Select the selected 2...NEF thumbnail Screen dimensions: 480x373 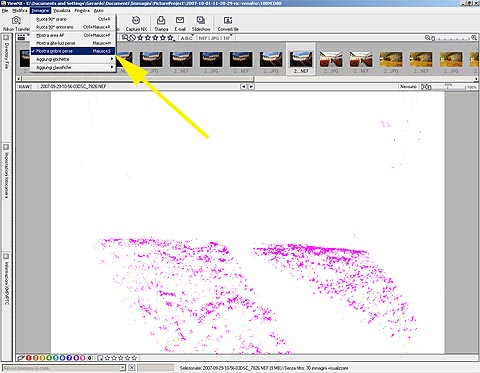pos(301,59)
